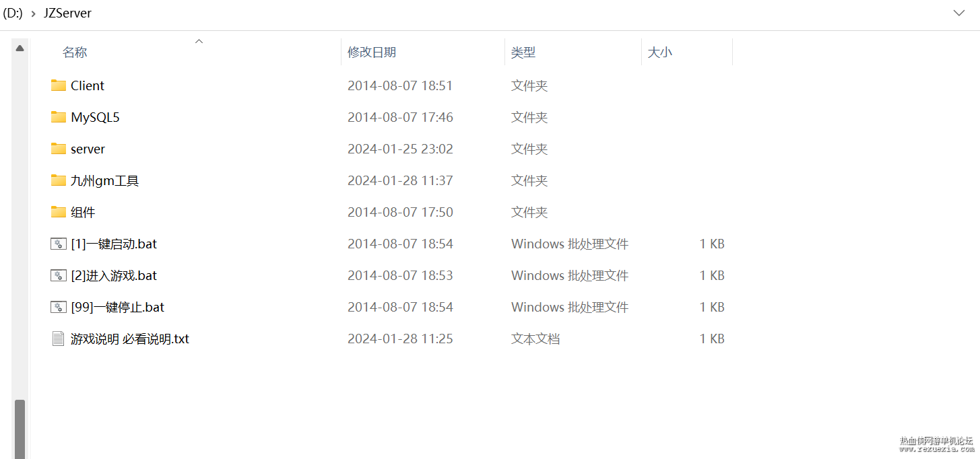Select the server folder name

click(x=88, y=149)
